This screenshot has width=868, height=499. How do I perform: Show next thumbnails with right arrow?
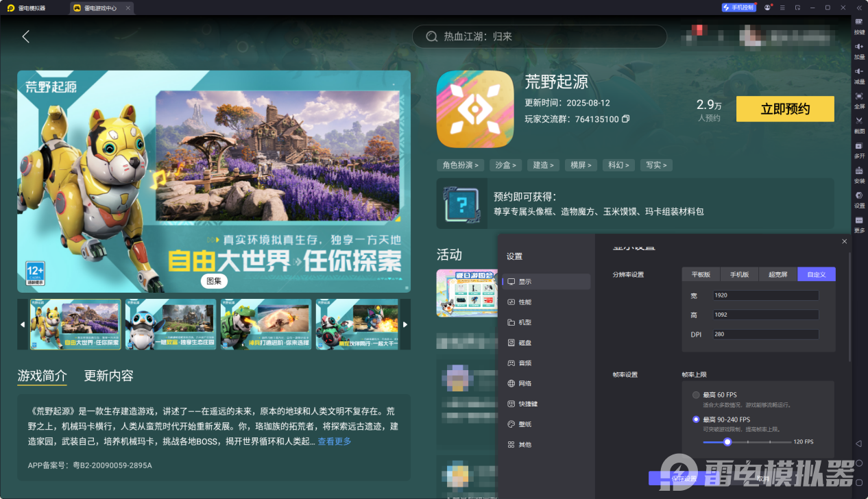[405, 324]
